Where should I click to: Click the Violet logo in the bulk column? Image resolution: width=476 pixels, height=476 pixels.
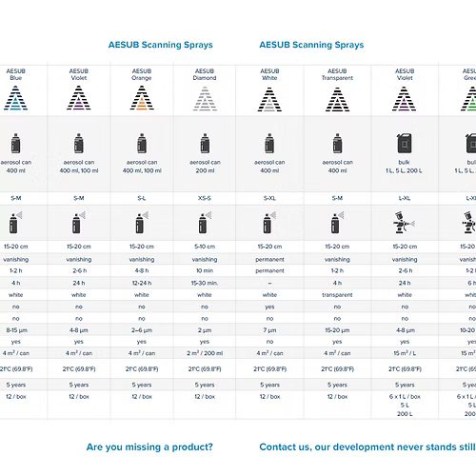[404, 99]
